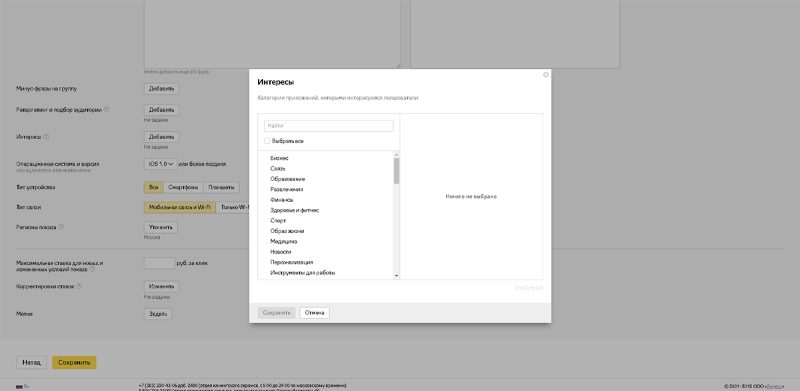Tick the Выбрать все checkbox
This screenshot has width=800, height=391.
coord(267,141)
